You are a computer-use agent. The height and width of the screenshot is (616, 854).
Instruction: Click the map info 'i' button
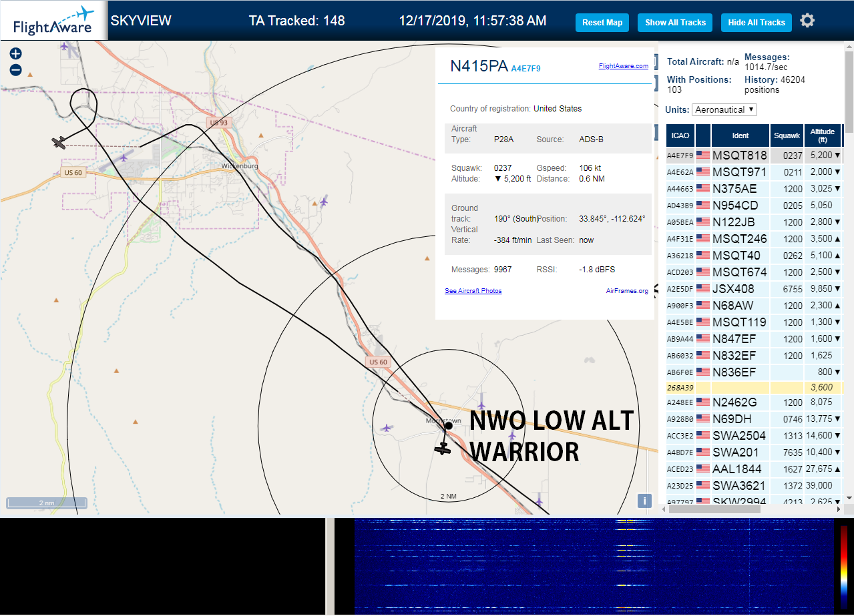(x=644, y=501)
